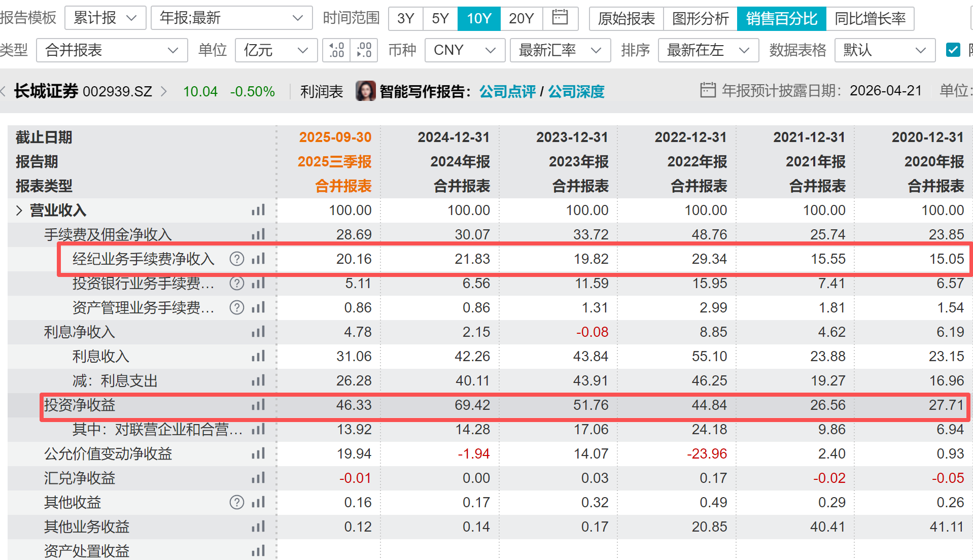Switch to the 同比增长率 tab
The height and width of the screenshot is (560, 973).
pos(870,19)
